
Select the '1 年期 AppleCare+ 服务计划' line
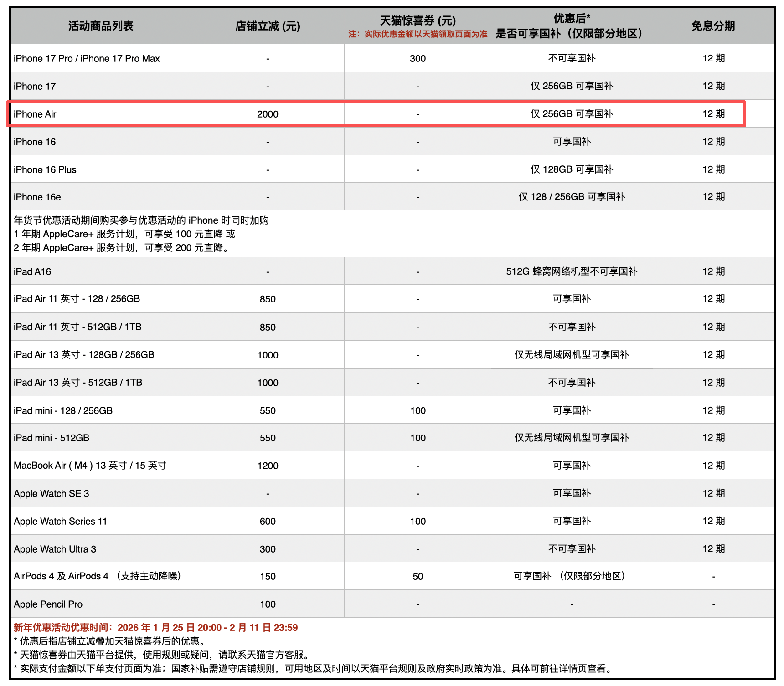(x=124, y=234)
